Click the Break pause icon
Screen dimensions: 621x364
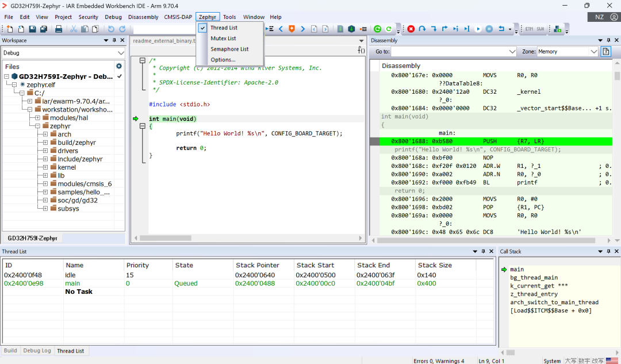click(x=489, y=29)
